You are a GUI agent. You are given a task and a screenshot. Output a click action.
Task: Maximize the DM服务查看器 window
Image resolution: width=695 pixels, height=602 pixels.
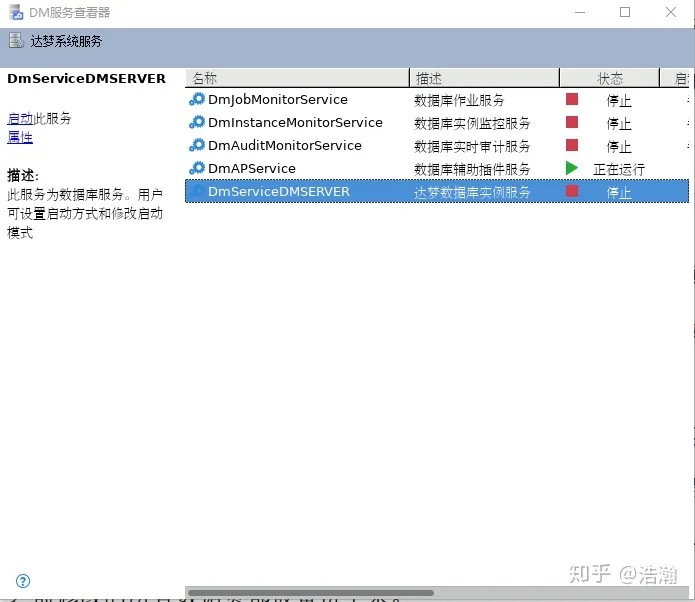[x=625, y=12]
